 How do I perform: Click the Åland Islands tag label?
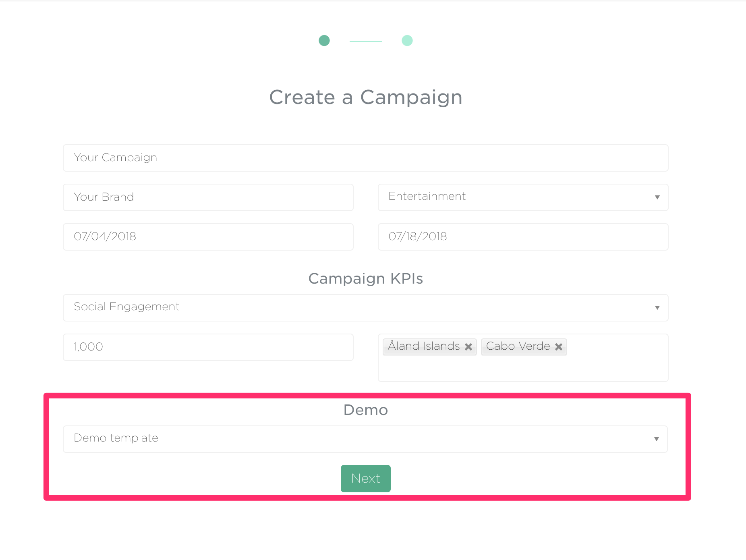(424, 346)
